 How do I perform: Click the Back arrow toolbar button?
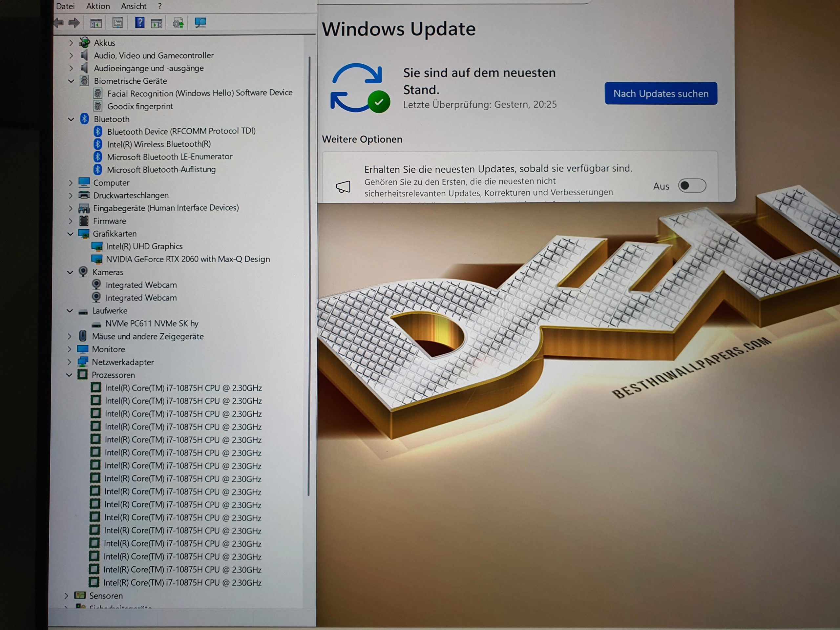pyautogui.click(x=59, y=23)
